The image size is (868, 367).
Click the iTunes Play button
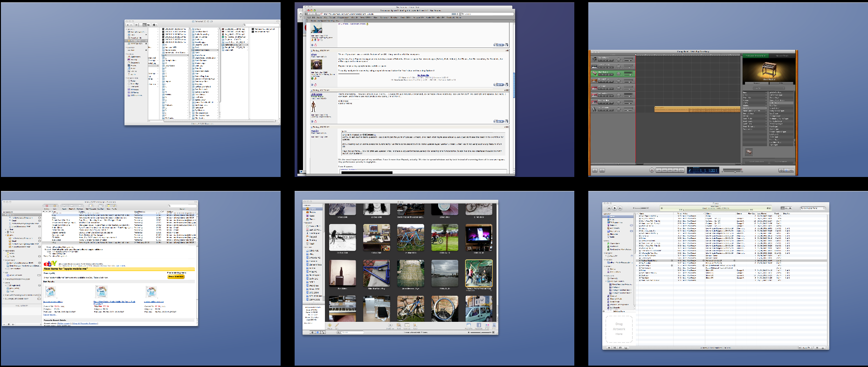(614, 208)
